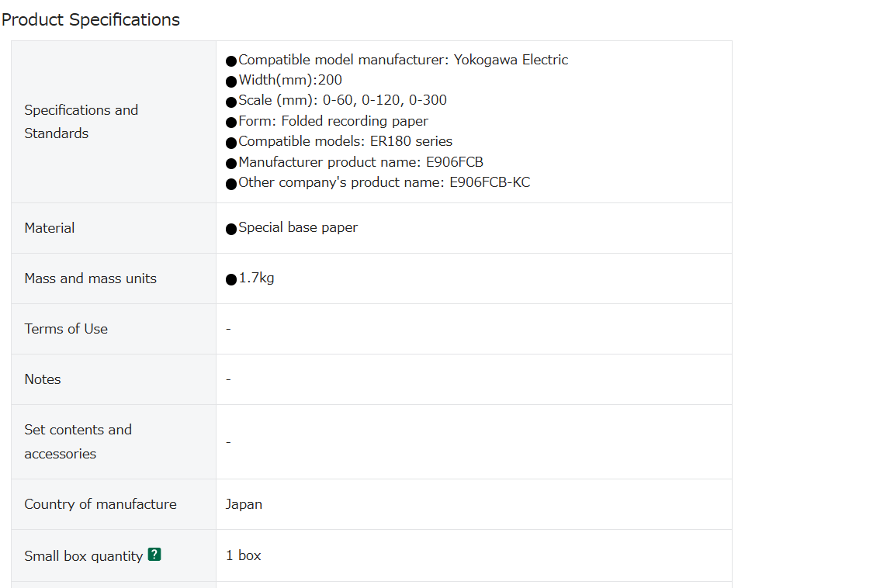Click the Terms of Use label

point(66,329)
